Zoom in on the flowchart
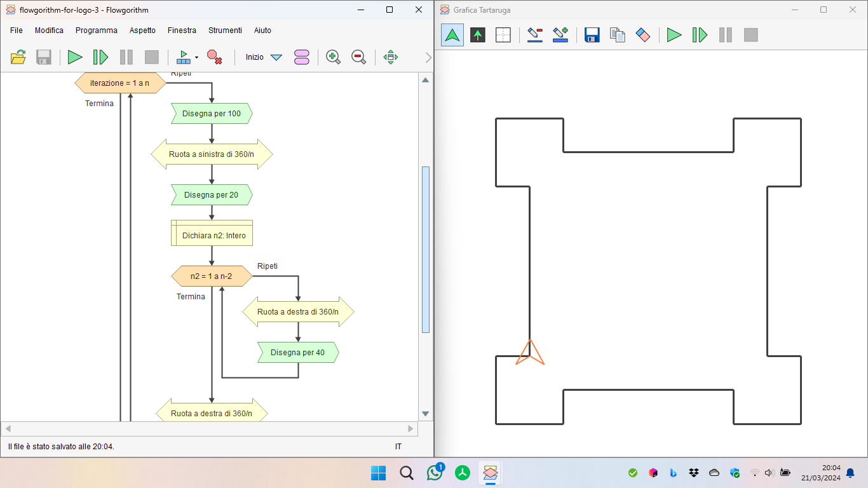This screenshot has width=868, height=488. (x=333, y=57)
